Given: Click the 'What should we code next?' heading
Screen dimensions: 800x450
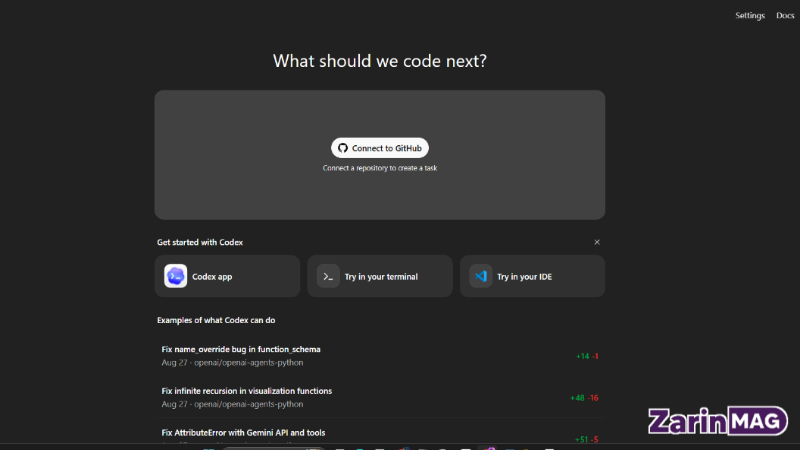Looking at the screenshot, I should point(380,61).
